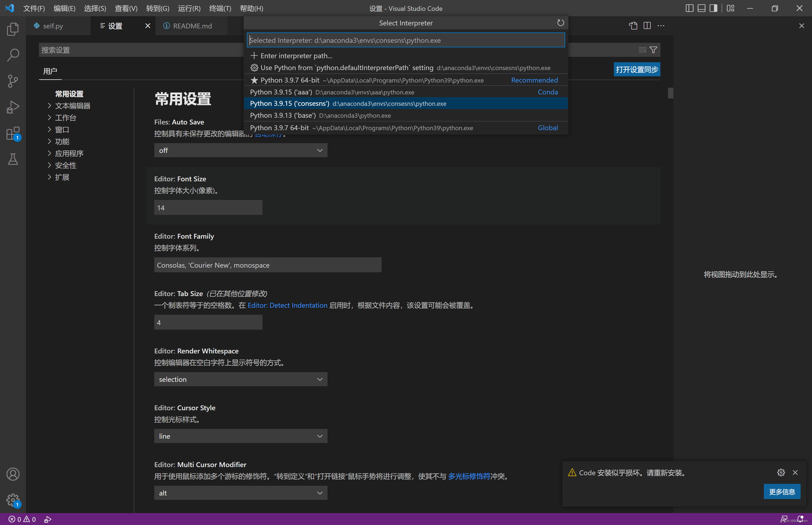Open the Search view icon
This screenshot has height=525, width=812.
point(13,55)
